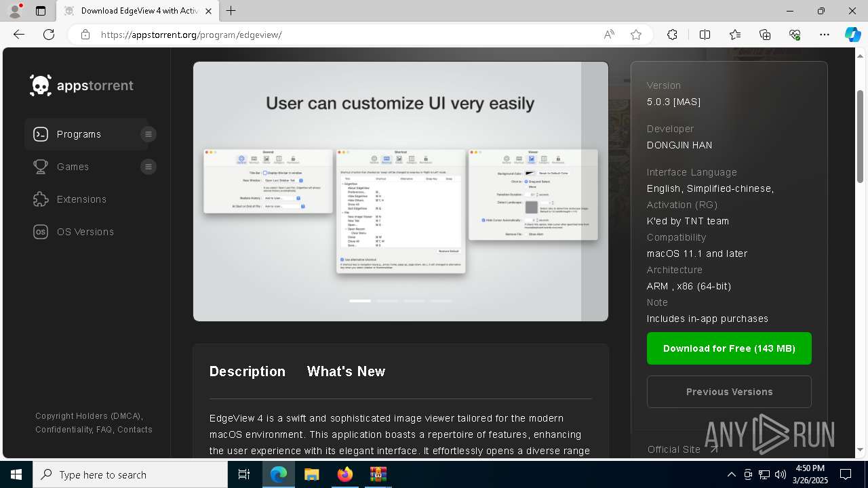This screenshot has height=488, width=868.
Task: Open a new browser tab
Action: [x=231, y=11]
